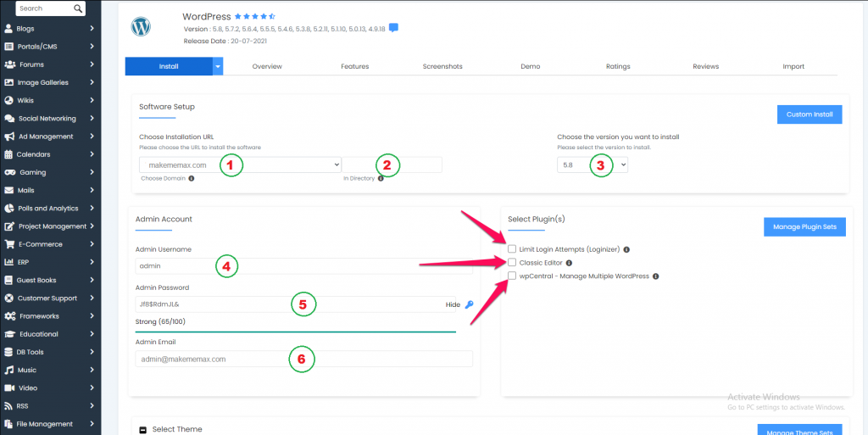This screenshot has width=868, height=435.
Task: Open the version 5.8 dropdown
Action: tap(593, 165)
